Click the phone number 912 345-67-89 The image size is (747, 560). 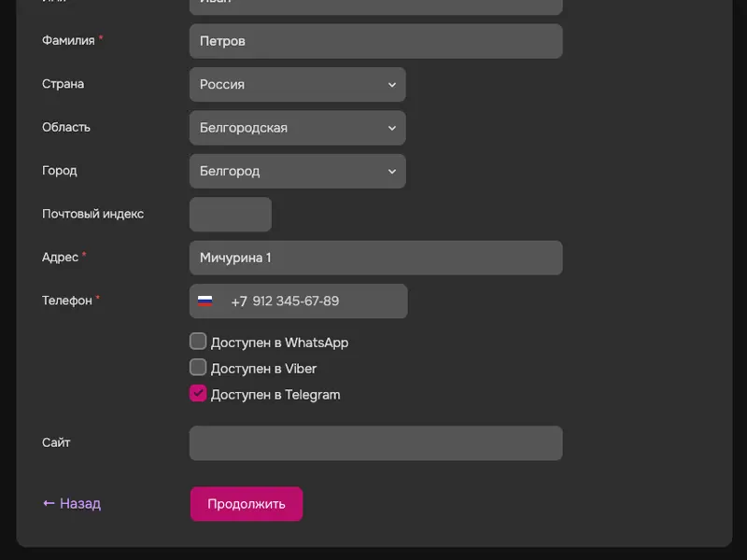point(296,301)
